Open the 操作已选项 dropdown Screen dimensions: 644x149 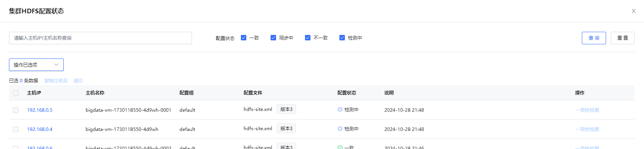tap(36, 65)
